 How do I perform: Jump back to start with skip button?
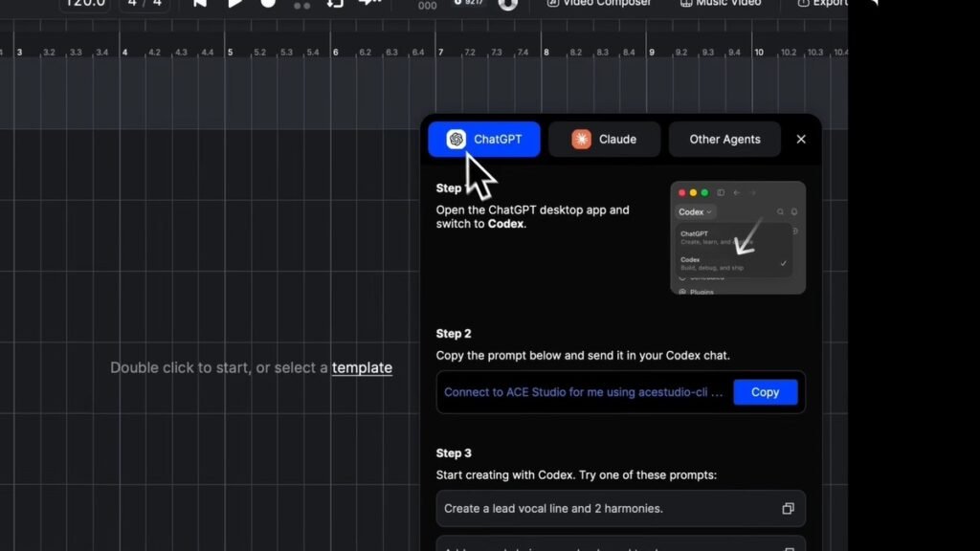200,3
